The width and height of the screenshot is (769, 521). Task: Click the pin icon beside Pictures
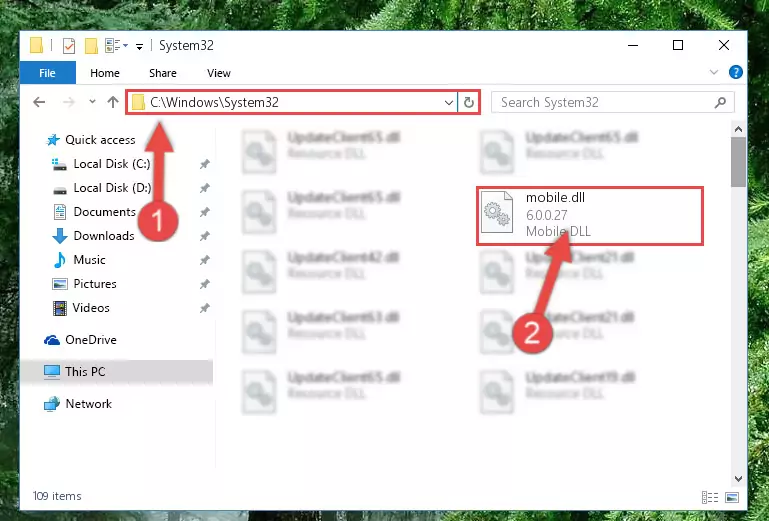[x=205, y=284]
